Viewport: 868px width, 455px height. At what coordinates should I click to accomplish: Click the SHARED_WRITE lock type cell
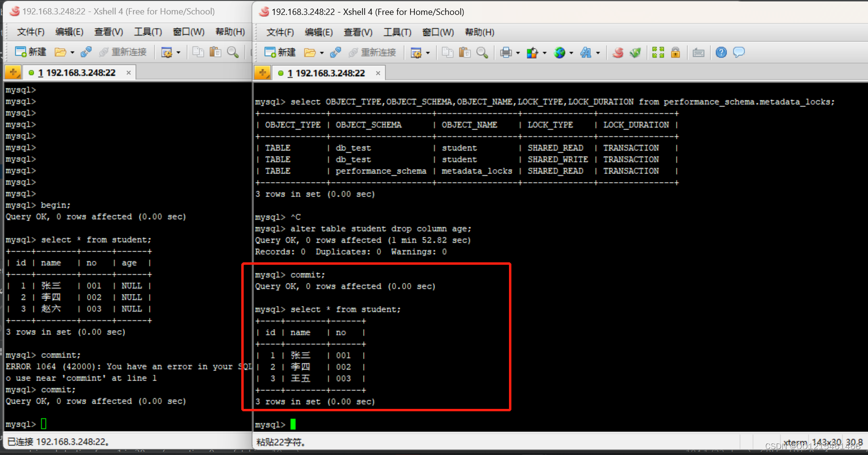point(558,160)
